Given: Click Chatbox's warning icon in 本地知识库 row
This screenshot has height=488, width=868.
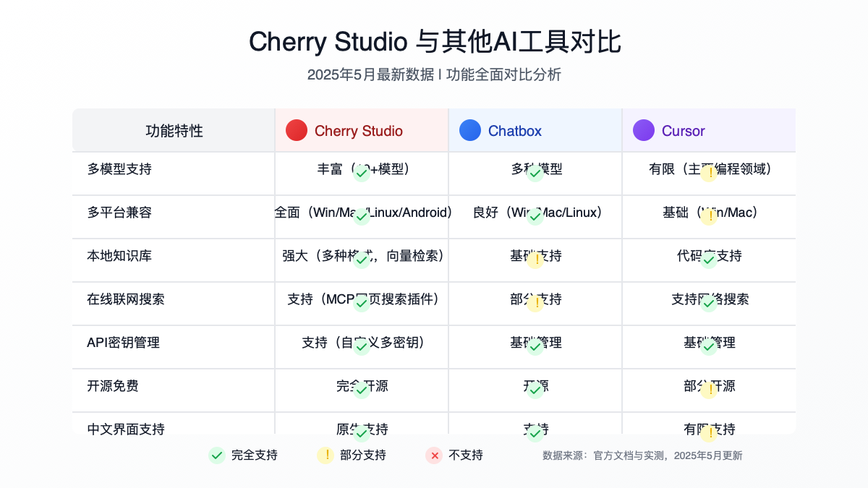Looking at the screenshot, I should (x=535, y=260).
